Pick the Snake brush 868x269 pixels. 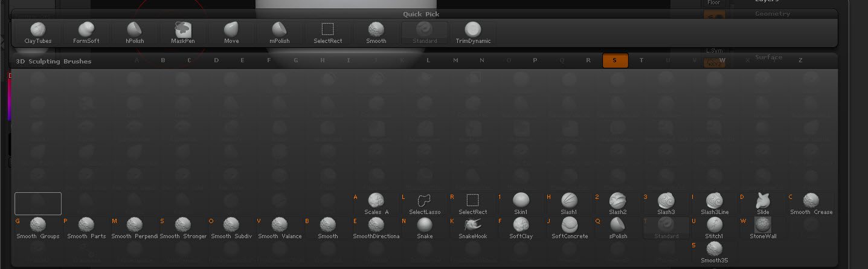(425, 228)
